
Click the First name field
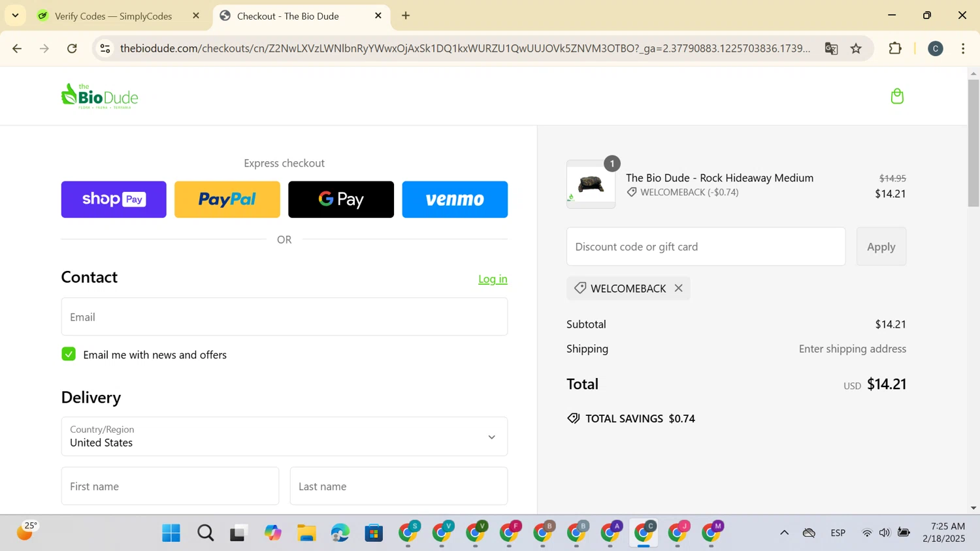(170, 486)
